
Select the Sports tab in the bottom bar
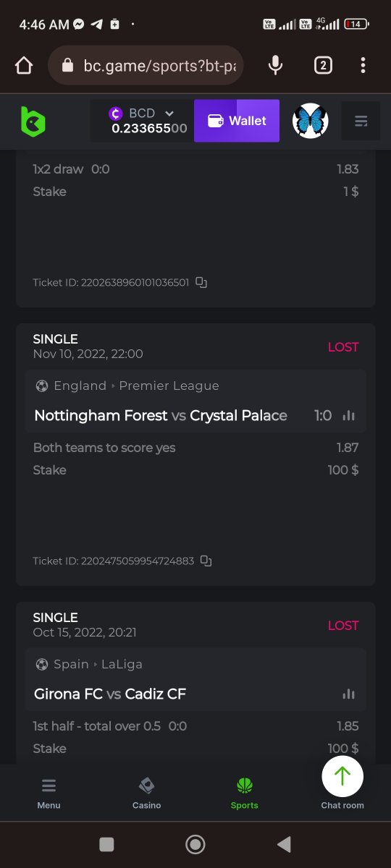tap(245, 793)
